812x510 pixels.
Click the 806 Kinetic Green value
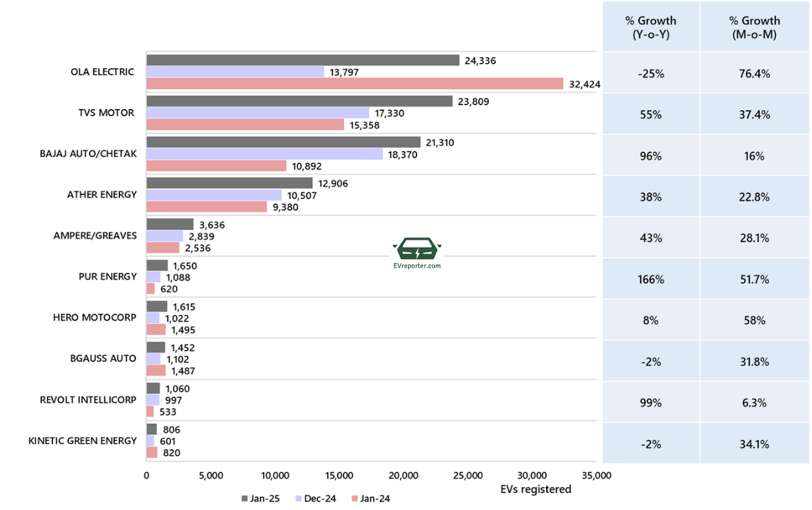click(x=171, y=429)
